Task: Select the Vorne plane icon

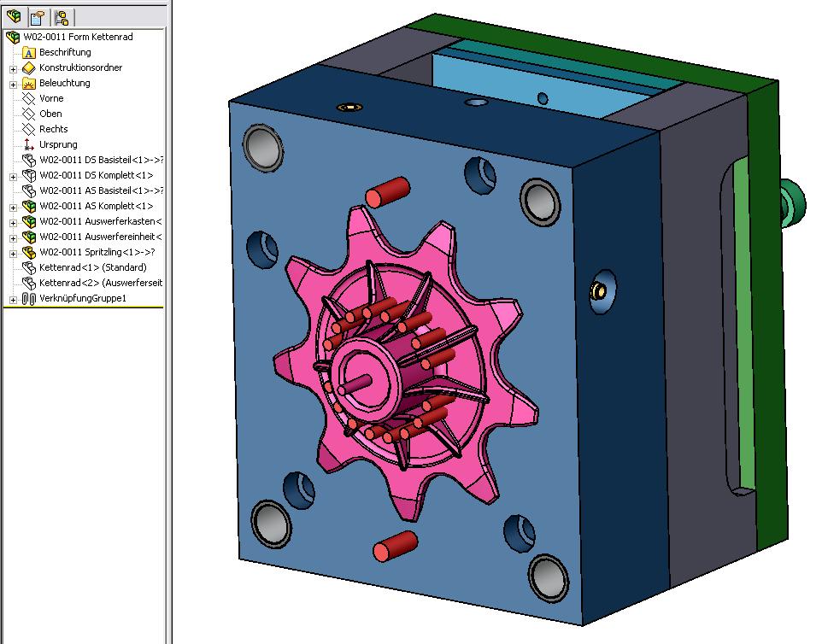Action: click(28, 98)
